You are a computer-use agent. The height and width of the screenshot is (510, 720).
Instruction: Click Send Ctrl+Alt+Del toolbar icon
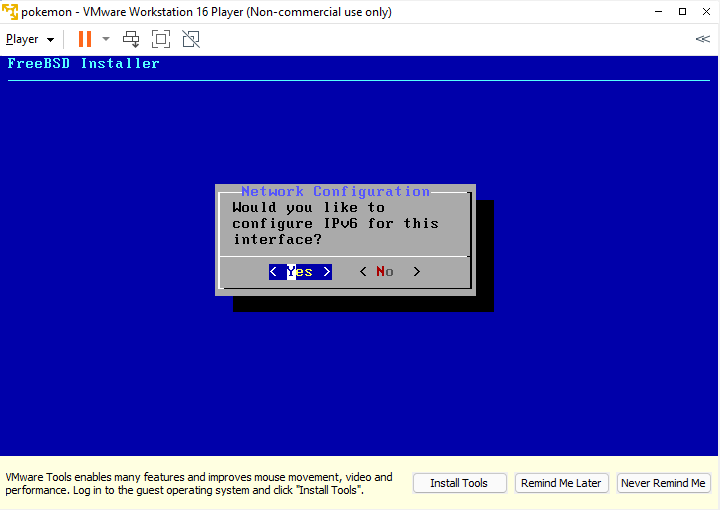131,39
